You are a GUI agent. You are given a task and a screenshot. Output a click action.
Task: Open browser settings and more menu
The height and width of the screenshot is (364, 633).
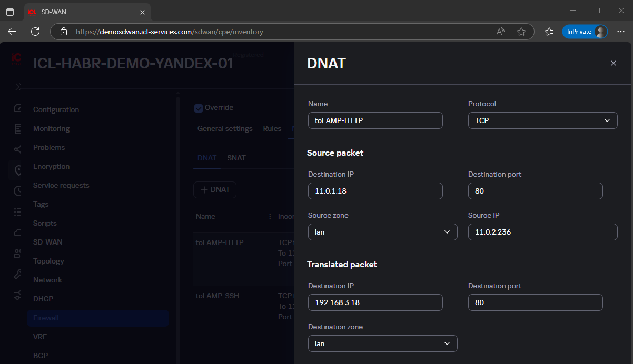point(620,32)
